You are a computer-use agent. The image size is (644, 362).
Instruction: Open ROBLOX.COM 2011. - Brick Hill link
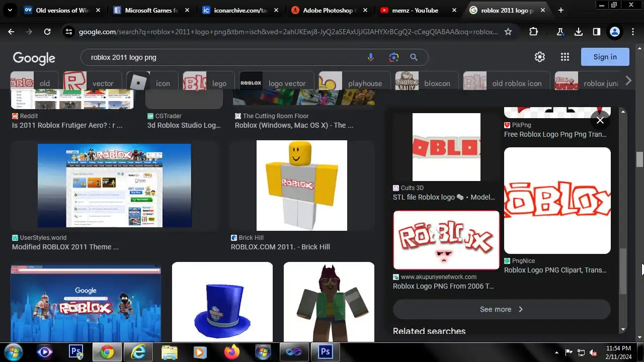[280, 247]
